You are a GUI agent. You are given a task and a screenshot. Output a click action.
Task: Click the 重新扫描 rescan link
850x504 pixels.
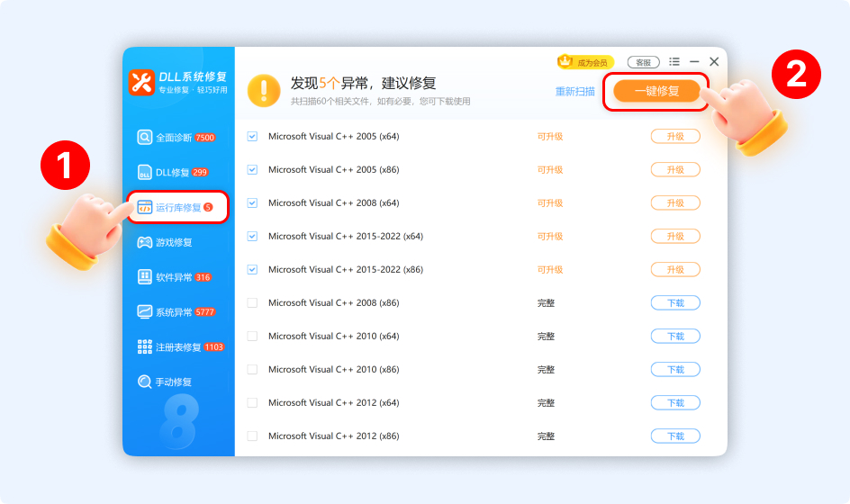pyautogui.click(x=574, y=92)
